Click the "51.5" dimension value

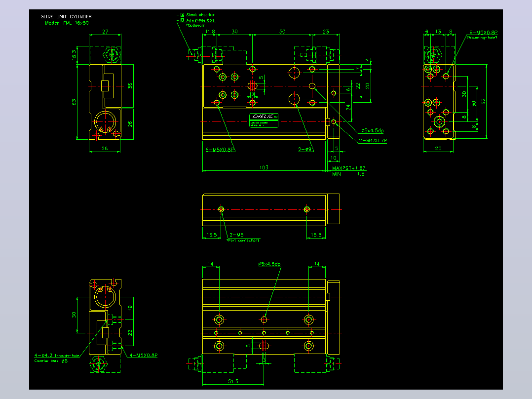pyautogui.click(x=233, y=381)
